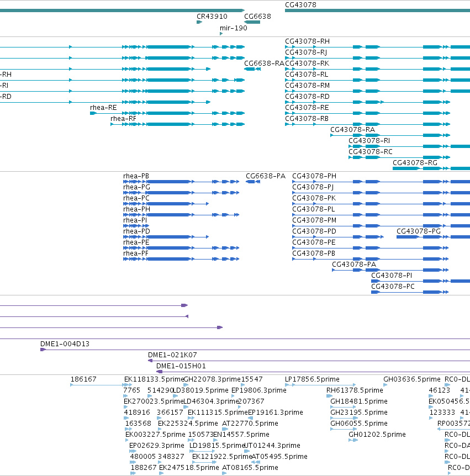470x476 pixels.
Task: Click transcript CG43078-RM label
Action: coord(307,86)
